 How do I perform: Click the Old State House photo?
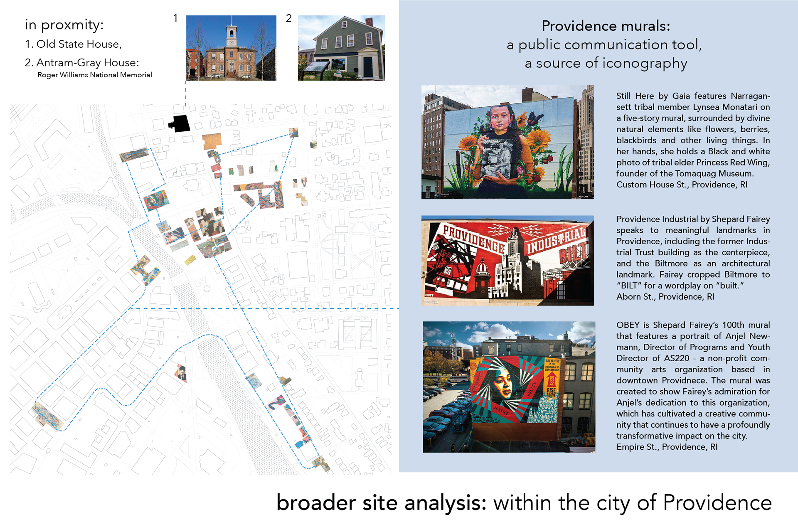pos(231,48)
